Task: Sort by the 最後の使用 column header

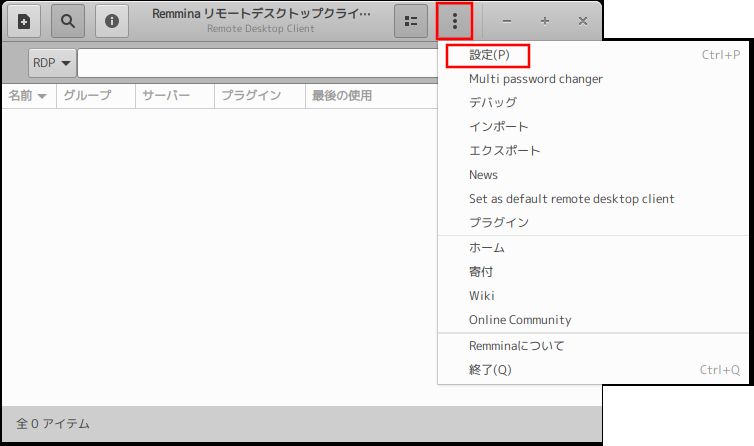Action: coord(342,96)
